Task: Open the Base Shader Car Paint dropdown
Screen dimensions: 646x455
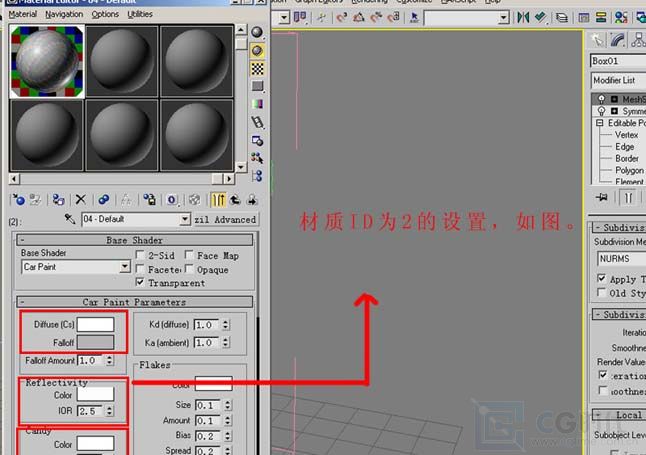Action: [x=125, y=267]
